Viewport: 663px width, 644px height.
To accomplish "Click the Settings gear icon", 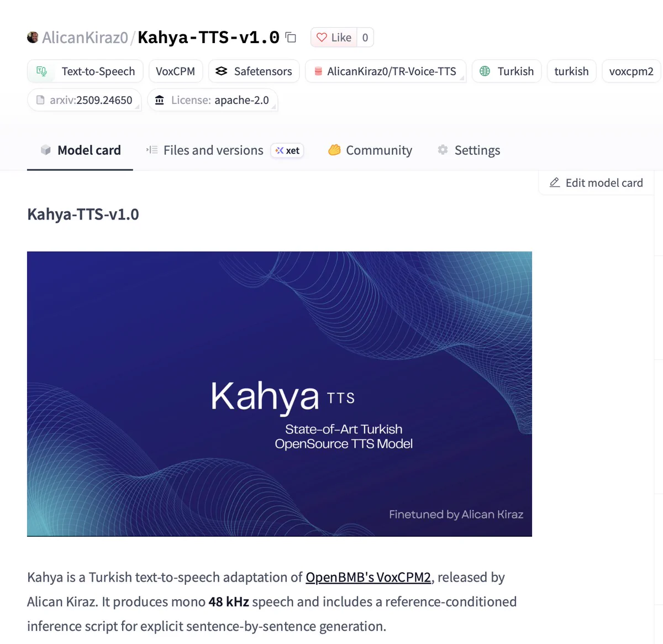I will click(443, 150).
